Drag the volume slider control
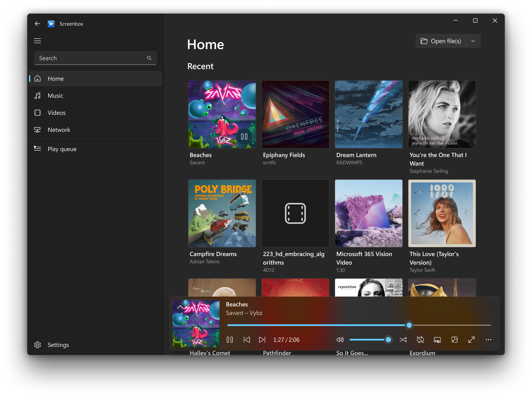532x396 pixels. pos(388,340)
